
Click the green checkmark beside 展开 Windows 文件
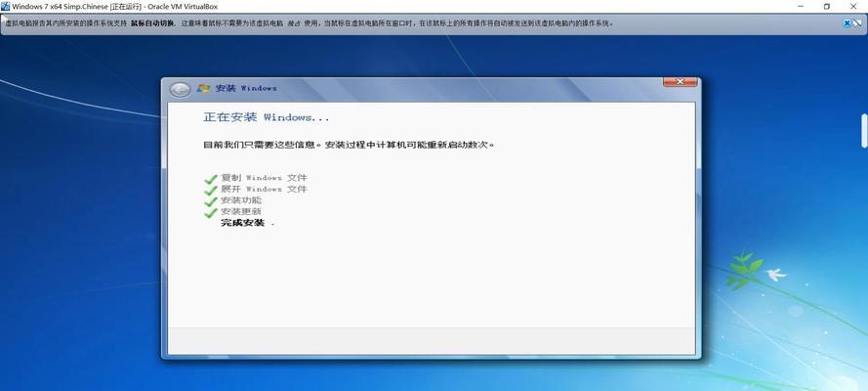coord(210,190)
